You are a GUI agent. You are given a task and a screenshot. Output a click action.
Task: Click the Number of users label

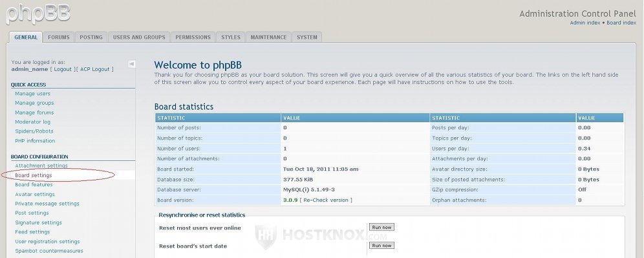[x=179, y=149]
